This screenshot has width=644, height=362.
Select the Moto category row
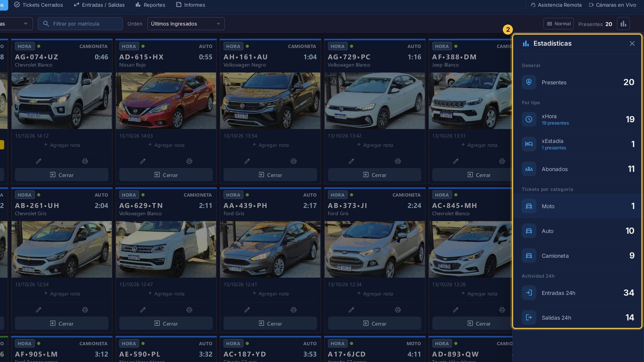(578, 206)
